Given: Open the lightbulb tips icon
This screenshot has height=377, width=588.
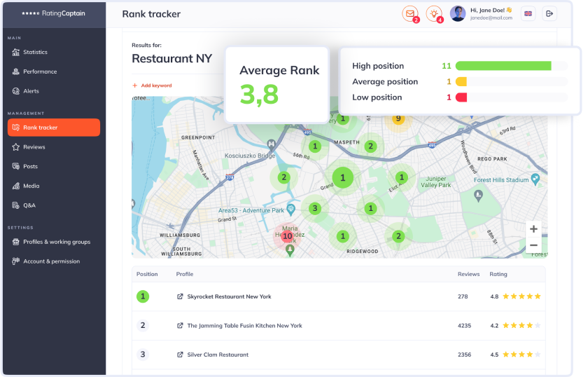Looking at the screenshot, I should point(434,14).
